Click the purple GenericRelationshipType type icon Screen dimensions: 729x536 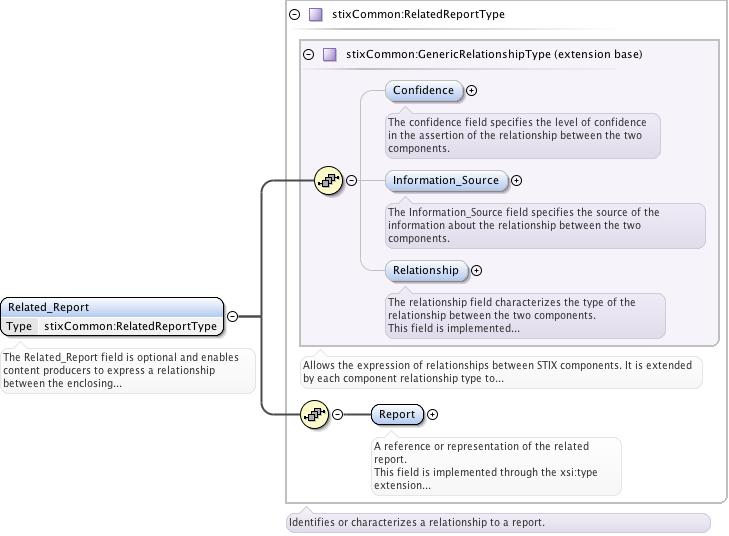pyautogui.click(x=329, y=54)
